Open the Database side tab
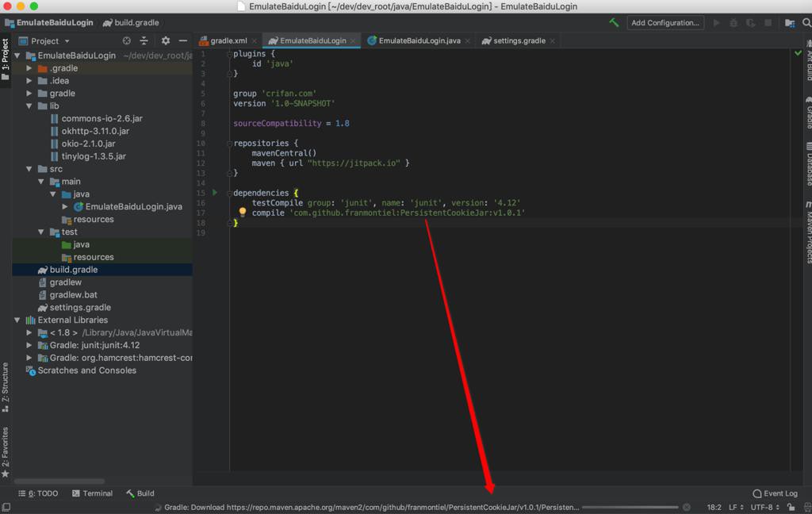 pos(807,164)
